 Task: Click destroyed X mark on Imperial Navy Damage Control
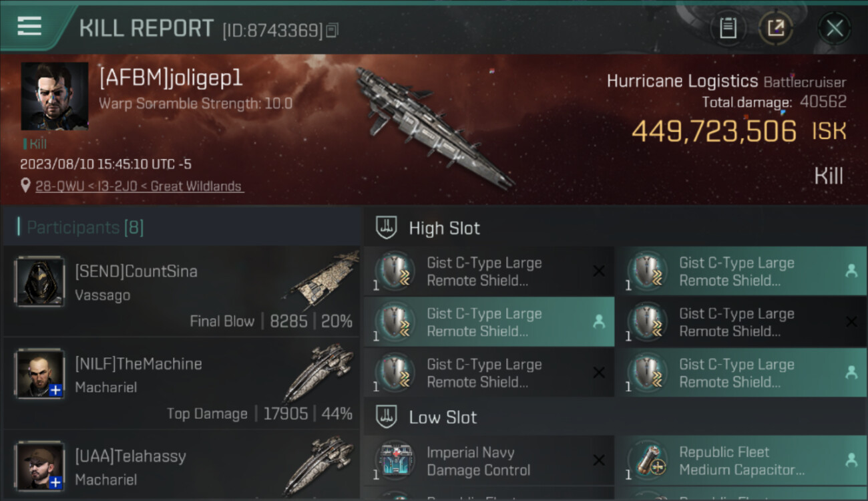coord(599,460)
